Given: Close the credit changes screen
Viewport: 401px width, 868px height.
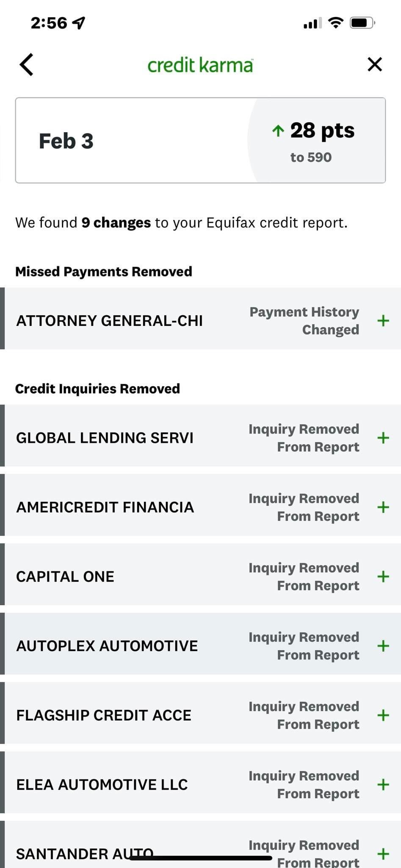Looking at the screenshot, I should 375,65.
